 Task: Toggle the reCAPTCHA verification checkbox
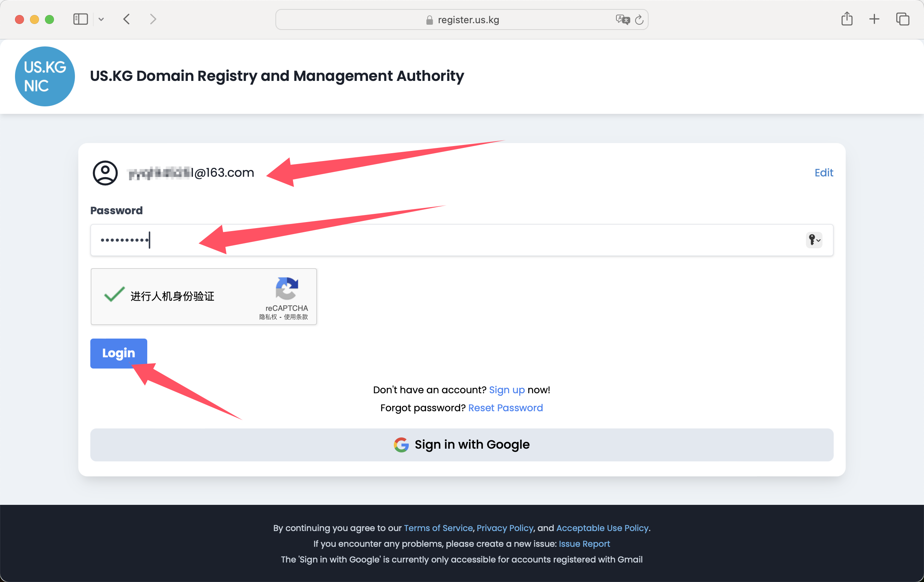pyautogui.click(x=114, y=295)
